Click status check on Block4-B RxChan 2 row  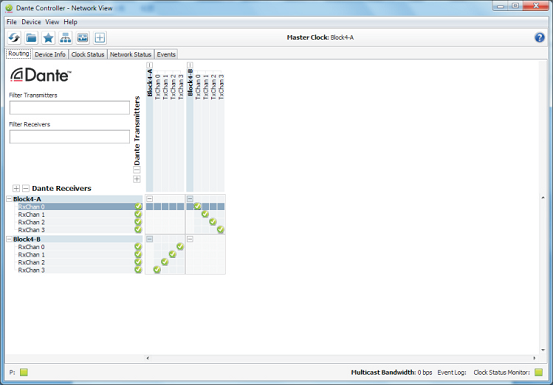[138, 262]
